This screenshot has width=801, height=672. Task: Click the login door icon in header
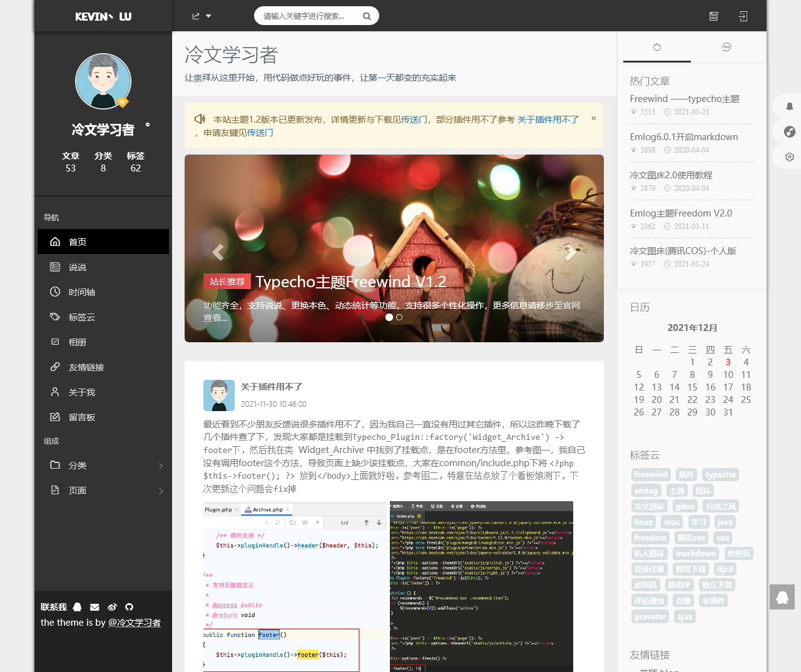(x=743, y=16)
